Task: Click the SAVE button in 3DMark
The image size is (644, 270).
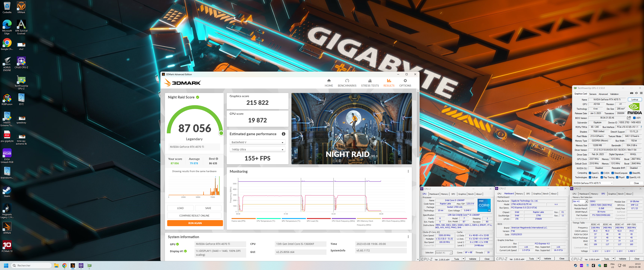Action: click(208, 208)
